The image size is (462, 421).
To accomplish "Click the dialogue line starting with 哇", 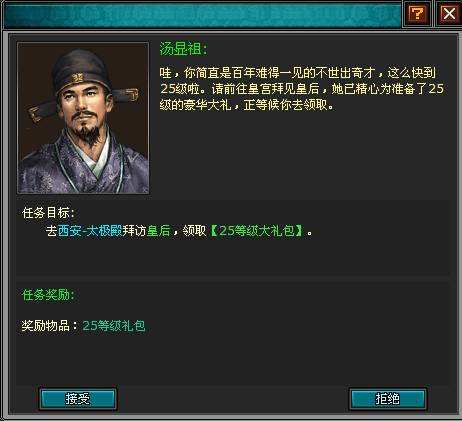I will tap(298, 73).
